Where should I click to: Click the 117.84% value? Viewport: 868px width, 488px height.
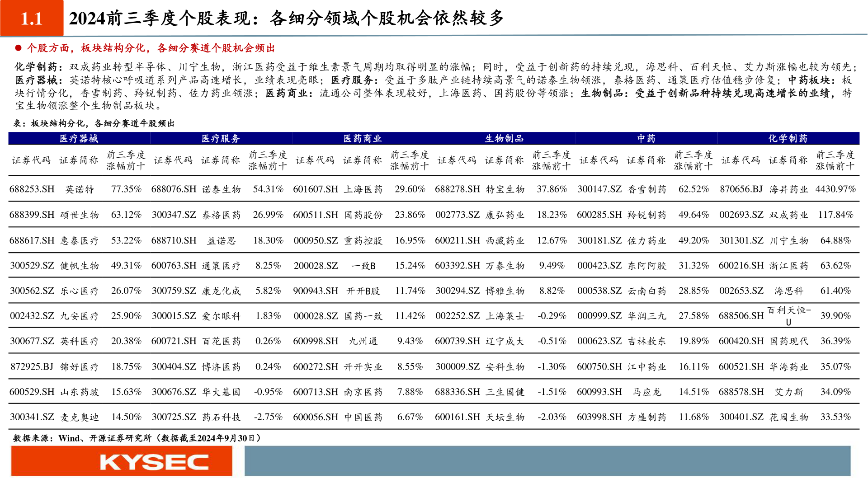click(x=836, y=215)
